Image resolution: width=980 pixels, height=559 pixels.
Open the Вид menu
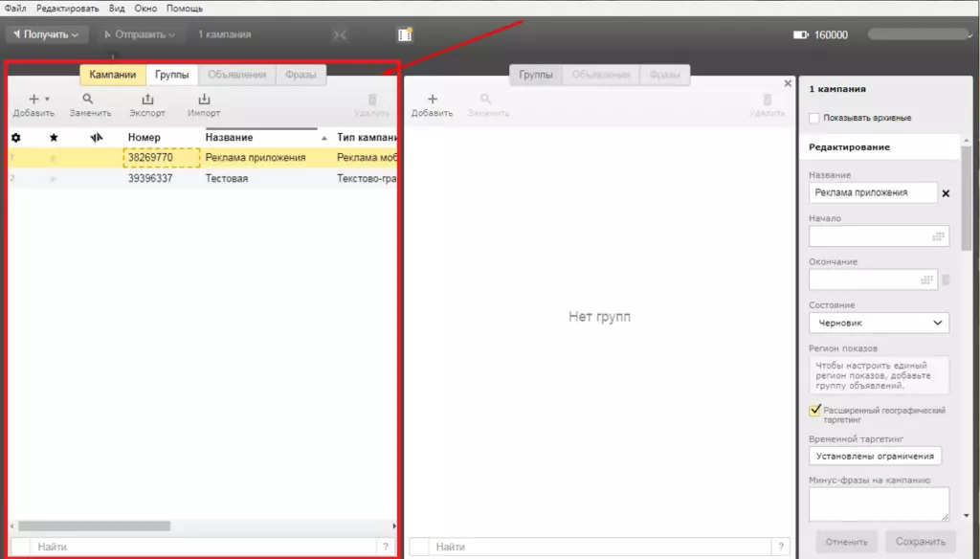[117, 8]
